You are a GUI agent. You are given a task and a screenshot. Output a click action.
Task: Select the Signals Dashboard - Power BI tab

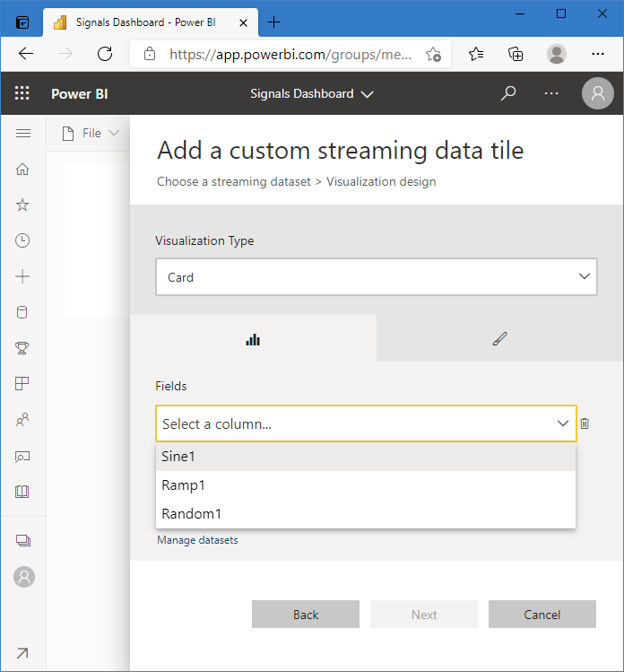151,22
